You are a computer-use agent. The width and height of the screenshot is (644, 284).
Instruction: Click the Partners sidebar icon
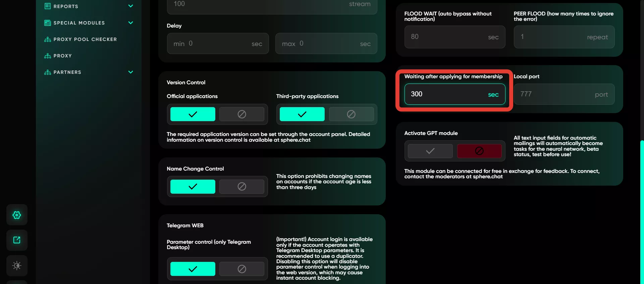tap(48, 72)
